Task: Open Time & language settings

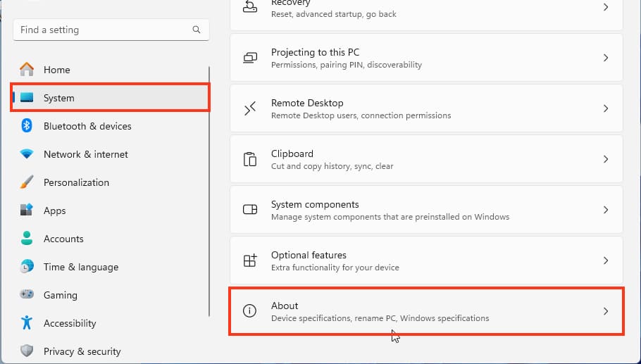Action: click(80, 267)
